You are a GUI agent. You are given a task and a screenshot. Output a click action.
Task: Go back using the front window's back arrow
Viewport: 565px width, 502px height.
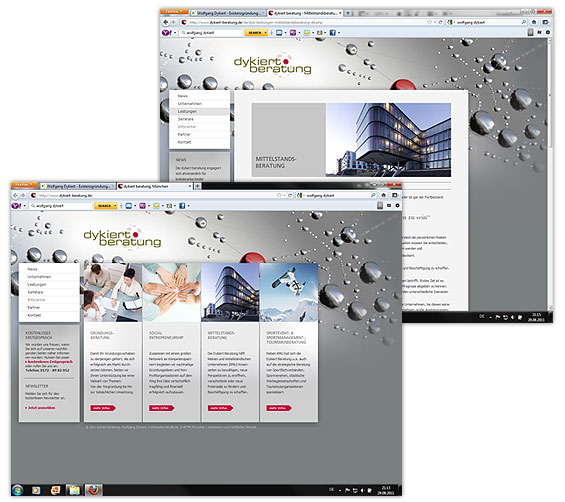point(15,195)
